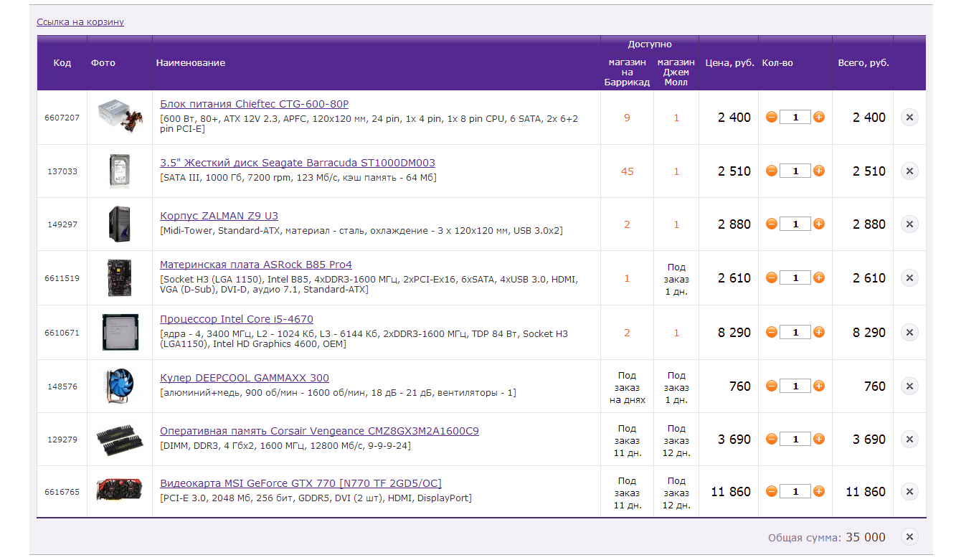
Task: Click Barrikad stock count 45 for Seagate
Action: (628, 171)
